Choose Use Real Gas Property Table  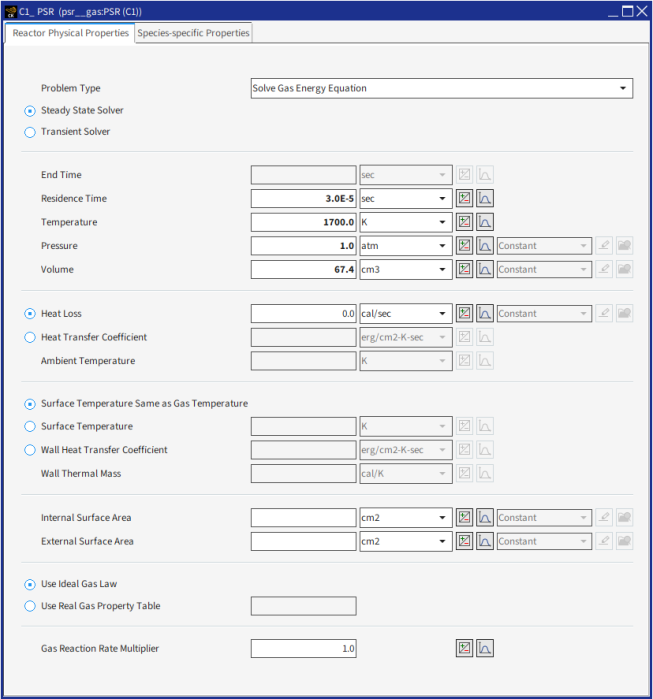pos(30,606)
